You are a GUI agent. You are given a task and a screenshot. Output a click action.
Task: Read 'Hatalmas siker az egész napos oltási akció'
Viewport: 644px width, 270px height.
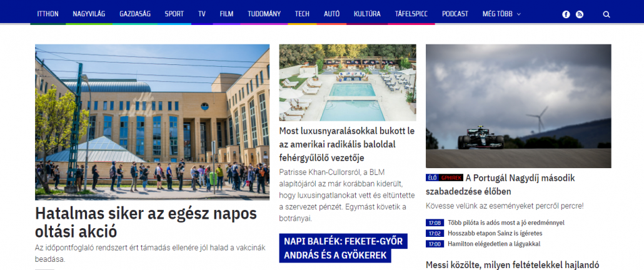tap(146, 222)
